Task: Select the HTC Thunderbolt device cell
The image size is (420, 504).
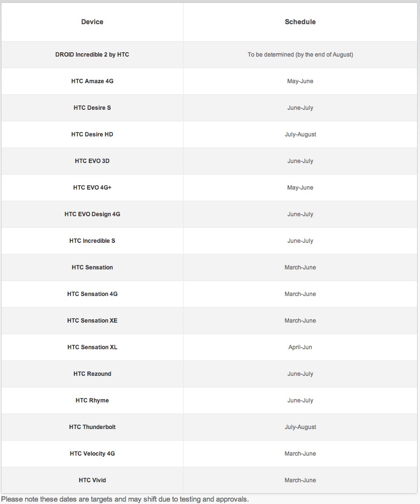Action: click(92, 427)
